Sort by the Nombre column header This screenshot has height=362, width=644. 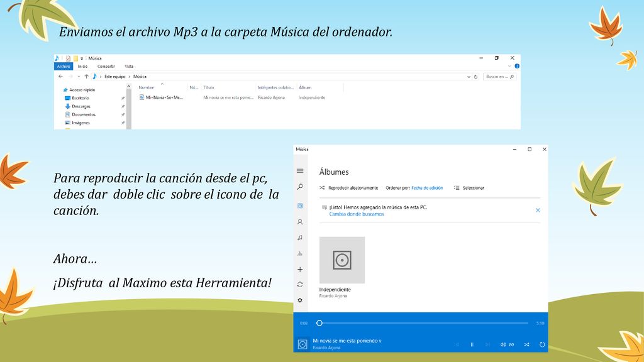pos(146,87)
